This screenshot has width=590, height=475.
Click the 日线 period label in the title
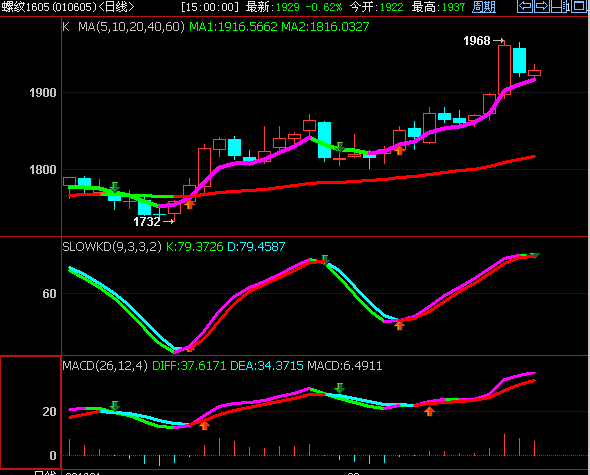click(116, 7)
